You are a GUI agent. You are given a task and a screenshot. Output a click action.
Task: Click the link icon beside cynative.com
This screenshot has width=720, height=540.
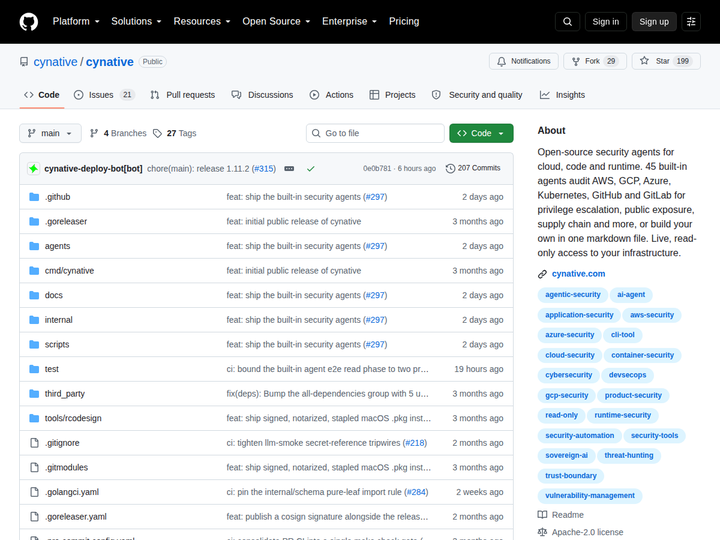(x=542, y=274)
